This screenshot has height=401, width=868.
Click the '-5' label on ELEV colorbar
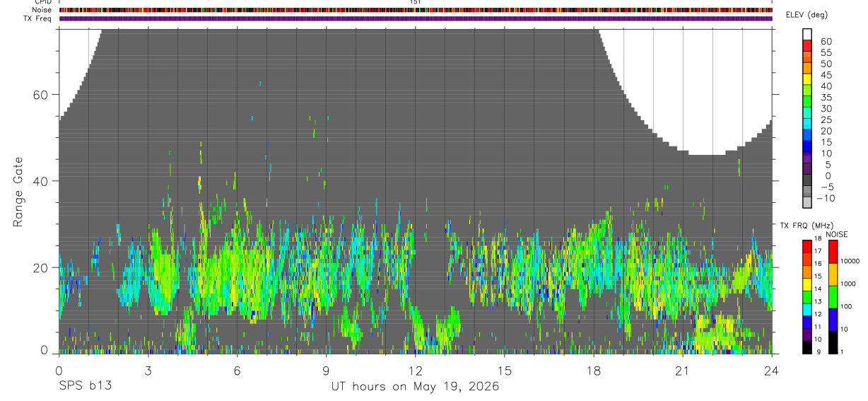[826, 187]
